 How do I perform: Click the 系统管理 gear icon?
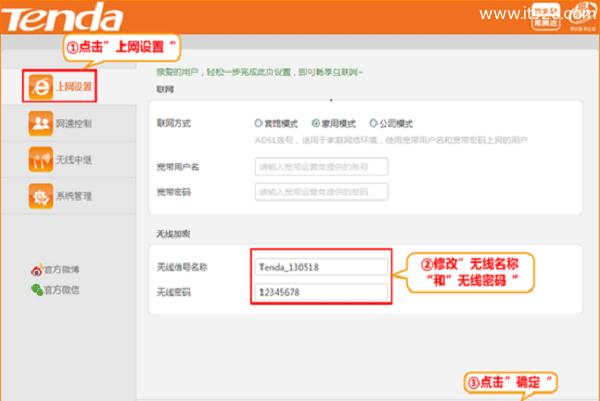pyautogui.click(x=41, y=196)
